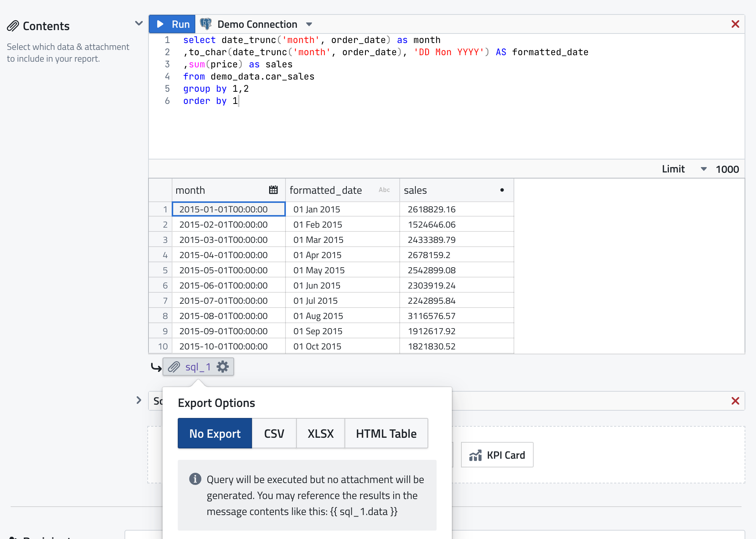This screenshot has height=539, width=756.
Task: Open the Demo Connection dropdown arrow
Action: tap(309, 24)
